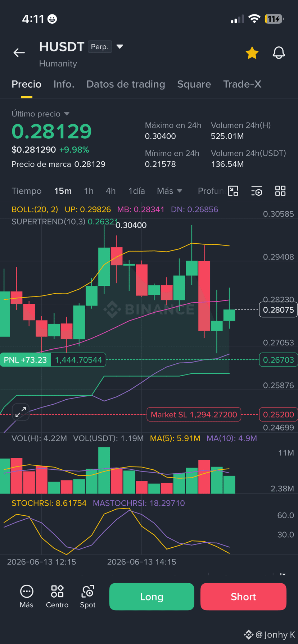Tap the Perp. contract type badge
Screen dimensions: 298x644
click(100, 47)
